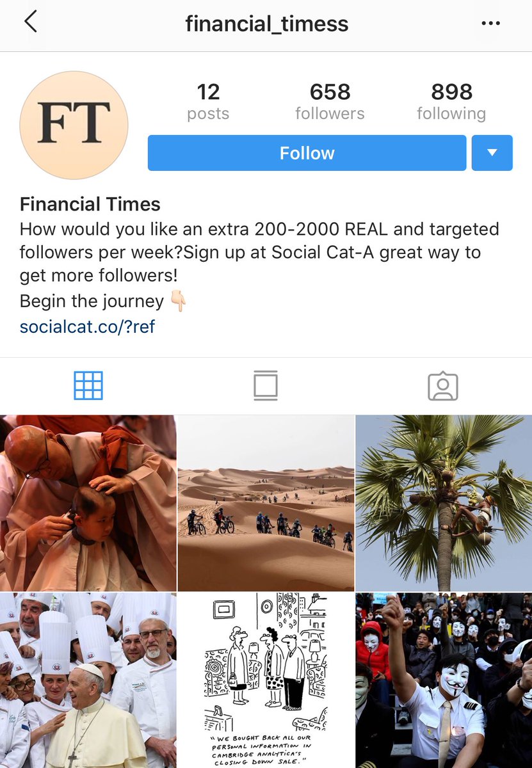Viewport: 532px width, 768px height.
Task: Open the masked protesters photo
Action: click(x=444, y=680)
